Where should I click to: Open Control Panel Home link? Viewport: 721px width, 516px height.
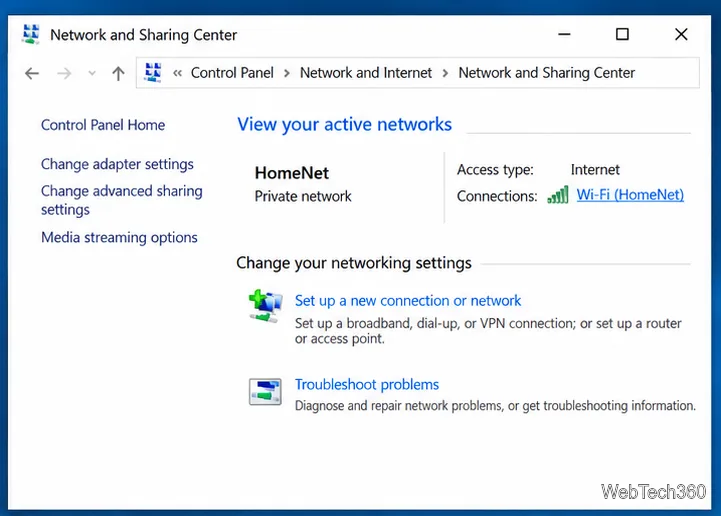tap(103, 125)
